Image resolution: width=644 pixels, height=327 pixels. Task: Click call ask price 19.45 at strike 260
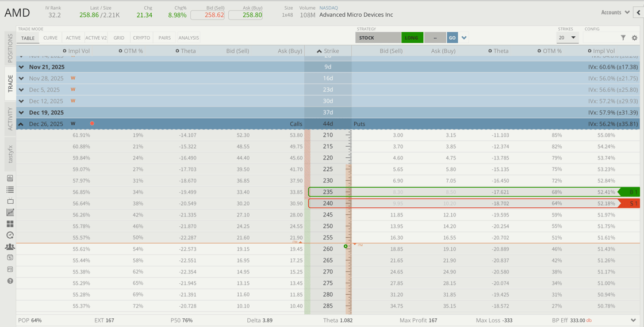(296, 249)
